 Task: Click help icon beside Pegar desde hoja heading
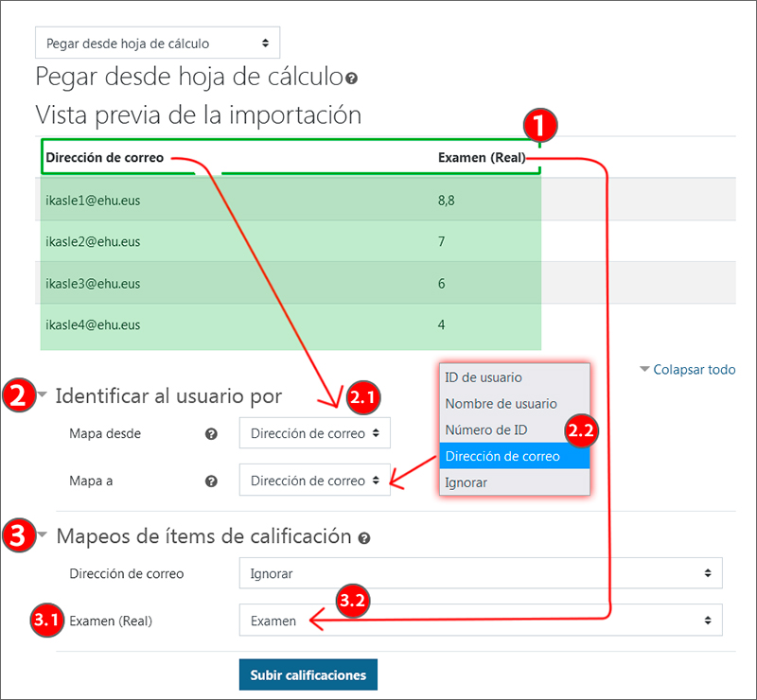pyautogui.click(x=351, y=78)
